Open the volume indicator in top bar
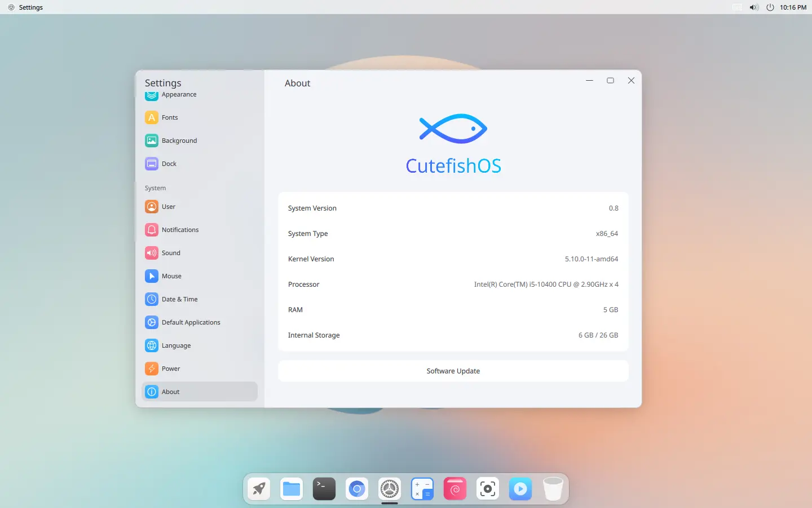The height and width of the screenshot is (508, 812). point(754,7)
